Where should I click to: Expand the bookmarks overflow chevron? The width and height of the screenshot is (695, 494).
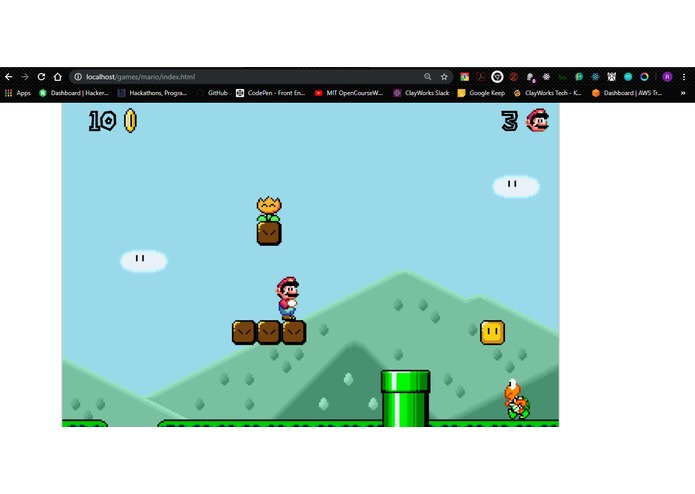pos(683,93)
